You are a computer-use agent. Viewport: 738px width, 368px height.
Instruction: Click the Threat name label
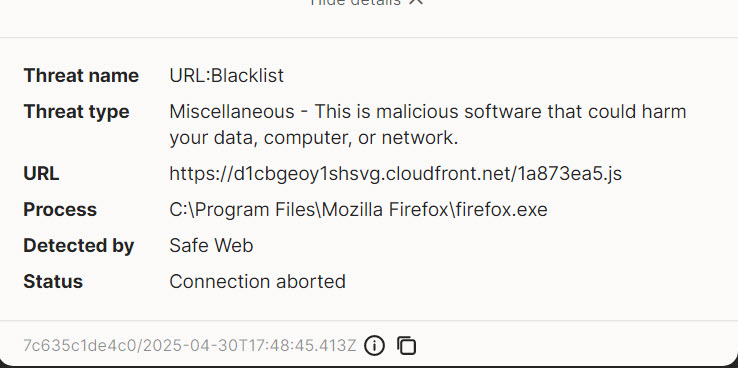click(81, 76)
